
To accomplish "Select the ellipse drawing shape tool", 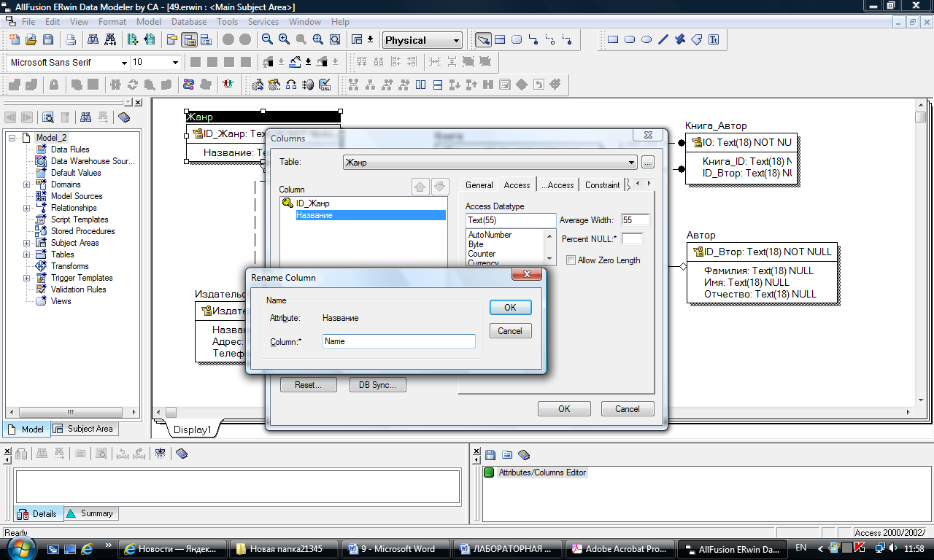I will coord(647,40).
